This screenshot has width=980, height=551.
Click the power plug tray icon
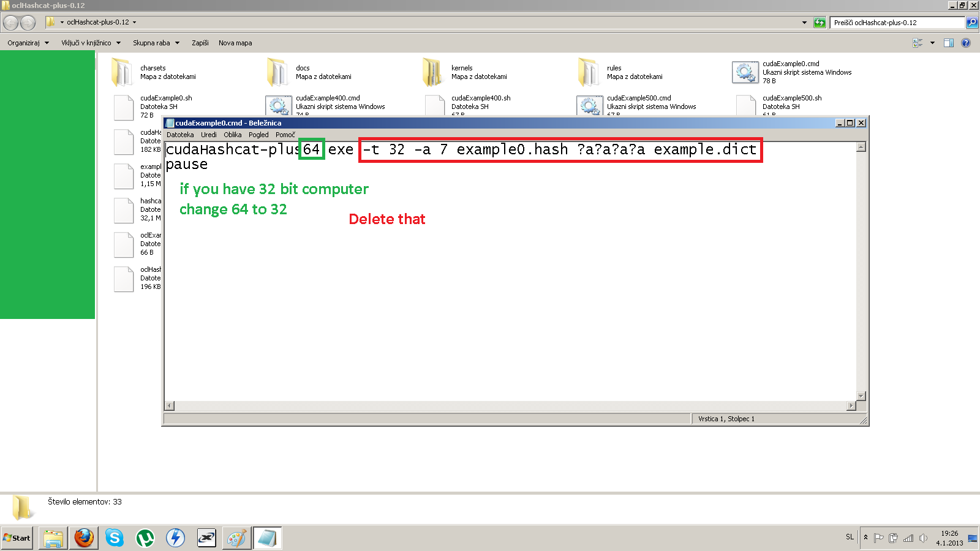[x=894, y=538]
